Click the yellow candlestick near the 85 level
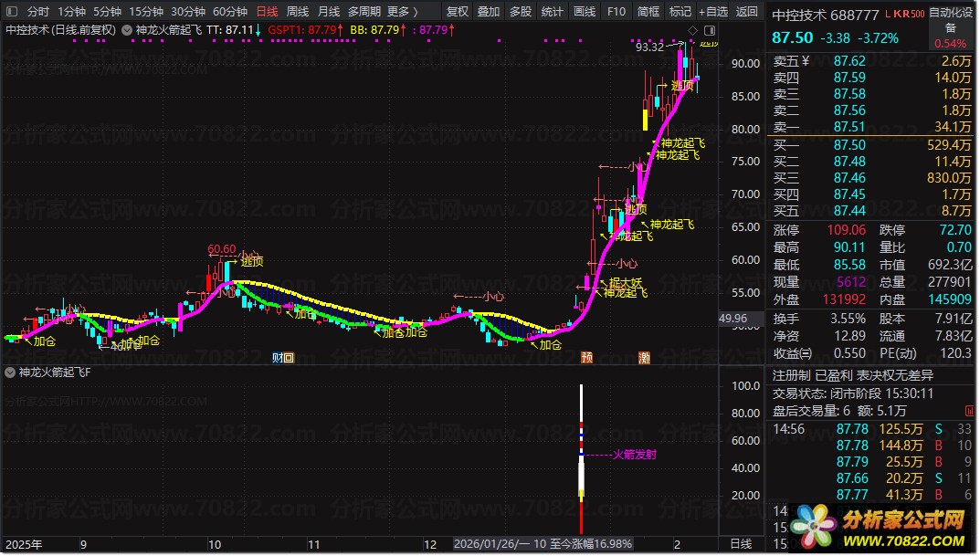 [x=646, y=119]
